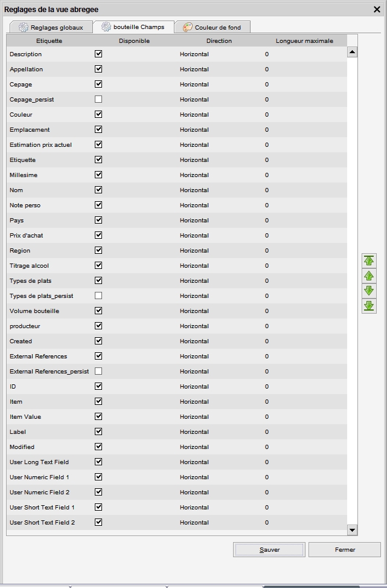Click the move-up green arrow icon
This screenshot has width=387, height=588.
coord(369,276)
